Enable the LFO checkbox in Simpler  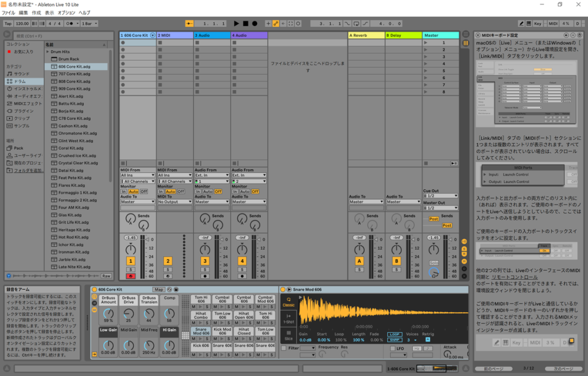[x=392, y=348]
